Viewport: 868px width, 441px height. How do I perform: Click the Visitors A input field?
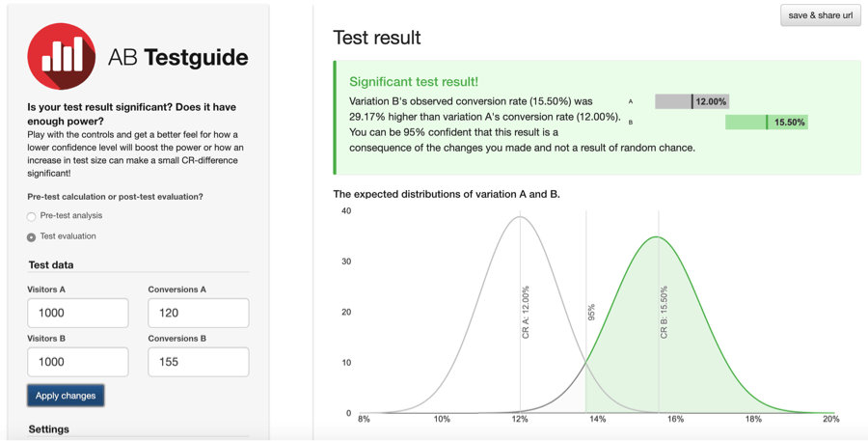(x=78, y=313)
